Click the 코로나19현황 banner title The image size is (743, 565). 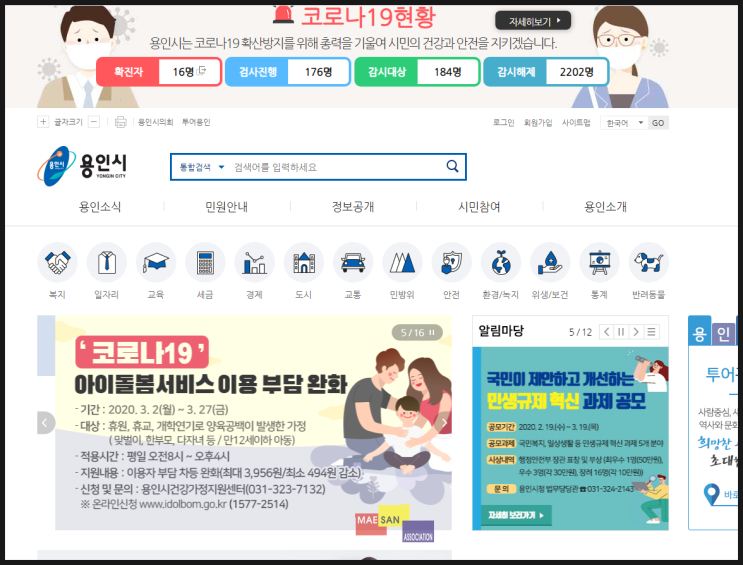tap(369, 17)
